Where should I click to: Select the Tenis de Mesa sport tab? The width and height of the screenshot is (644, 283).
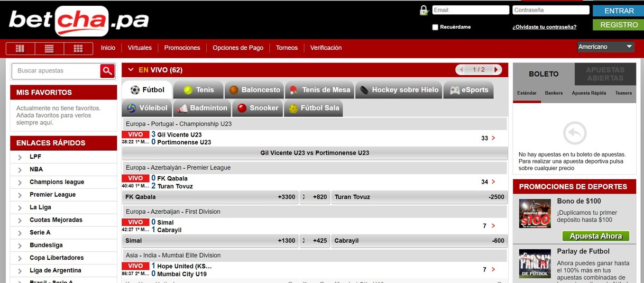coord(320,90)
